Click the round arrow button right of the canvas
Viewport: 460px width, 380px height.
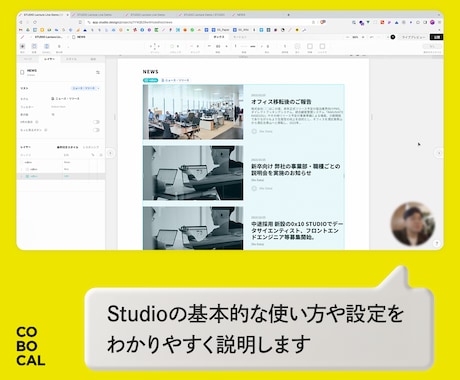click(439, 153)
